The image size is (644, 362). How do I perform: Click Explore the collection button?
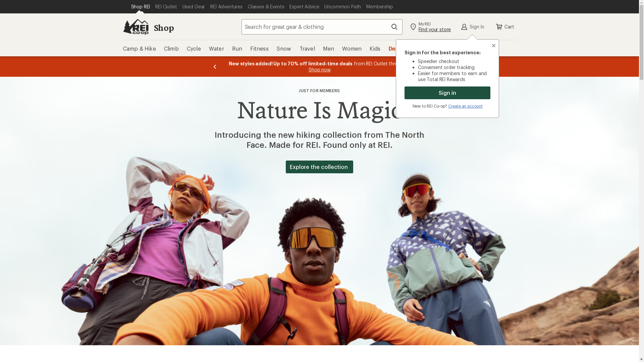[319, 167]
